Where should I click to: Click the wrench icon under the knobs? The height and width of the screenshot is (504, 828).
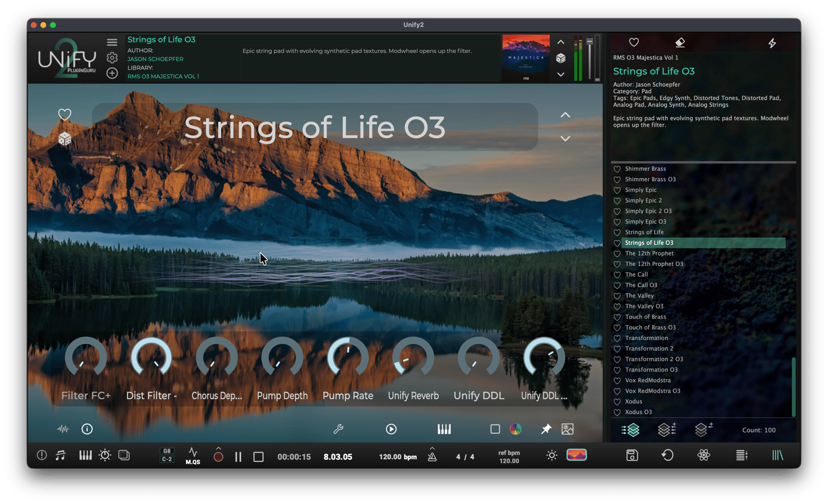338,429
